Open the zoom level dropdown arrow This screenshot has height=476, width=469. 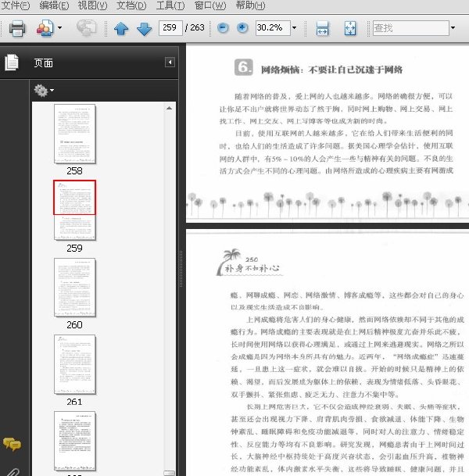294,28
